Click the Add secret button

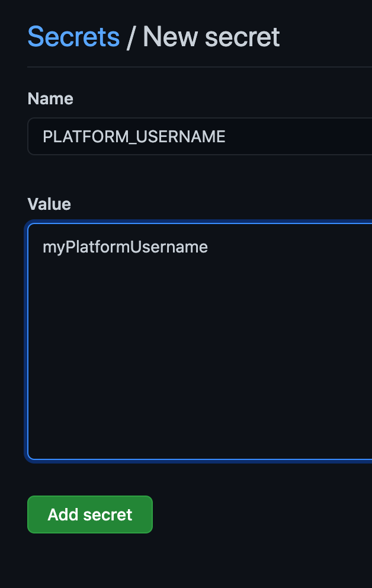(x=90, y=514)
